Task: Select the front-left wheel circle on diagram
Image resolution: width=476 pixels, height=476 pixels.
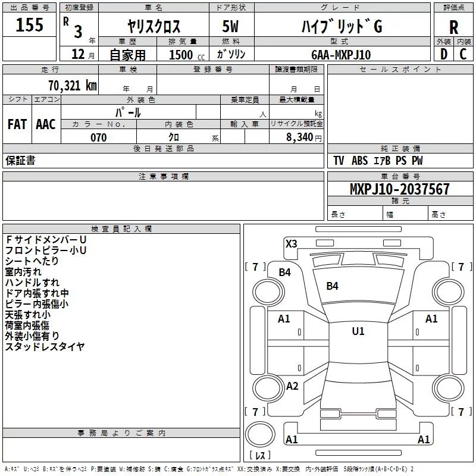Action: (x=268, y=292)
